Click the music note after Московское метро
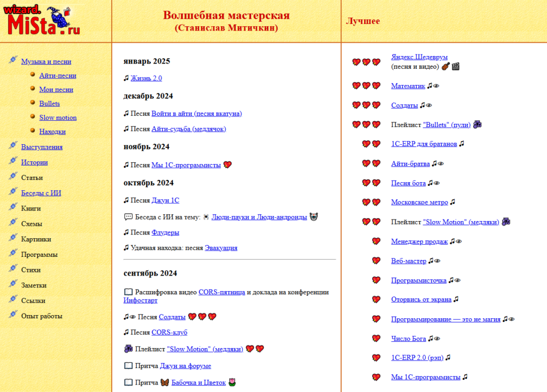The height and width of the screenshot is (392, 547). click(x=452, y=202)
